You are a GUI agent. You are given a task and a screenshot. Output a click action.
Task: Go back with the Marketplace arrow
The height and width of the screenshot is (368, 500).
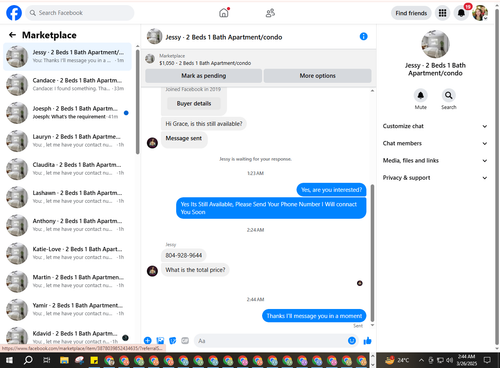13,35
